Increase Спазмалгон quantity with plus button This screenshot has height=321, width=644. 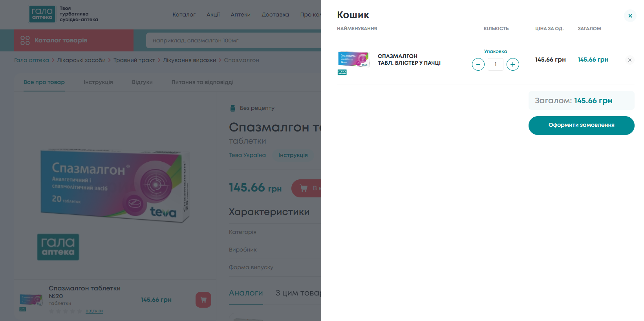click(x=512, y=64)
